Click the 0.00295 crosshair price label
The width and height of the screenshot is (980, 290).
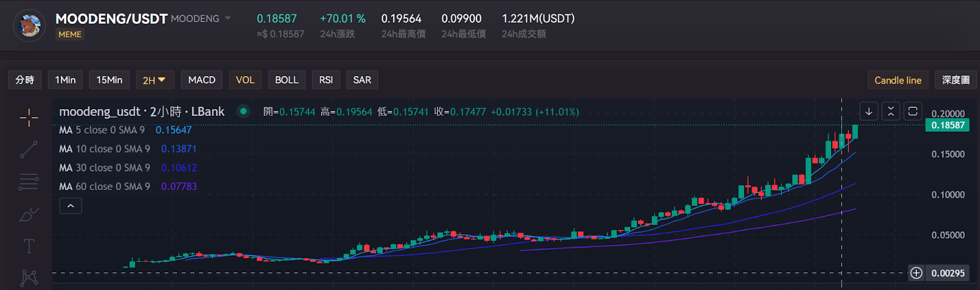[948, 273]
